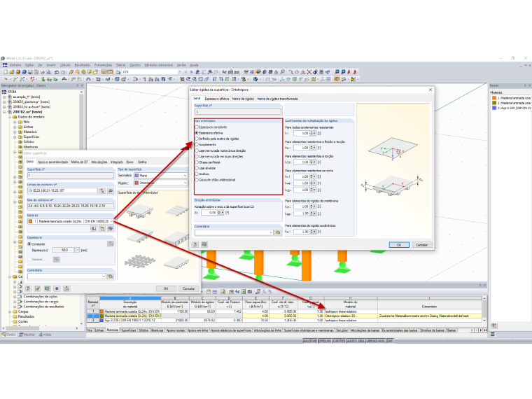
Task: Open the Ajuda menu
Action: (x=194, y=65)
